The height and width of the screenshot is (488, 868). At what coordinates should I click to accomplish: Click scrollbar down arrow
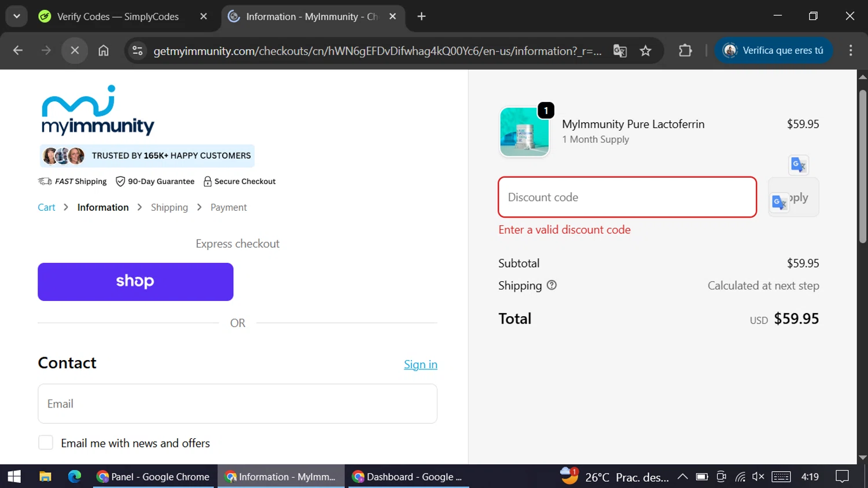coord(863,457)
